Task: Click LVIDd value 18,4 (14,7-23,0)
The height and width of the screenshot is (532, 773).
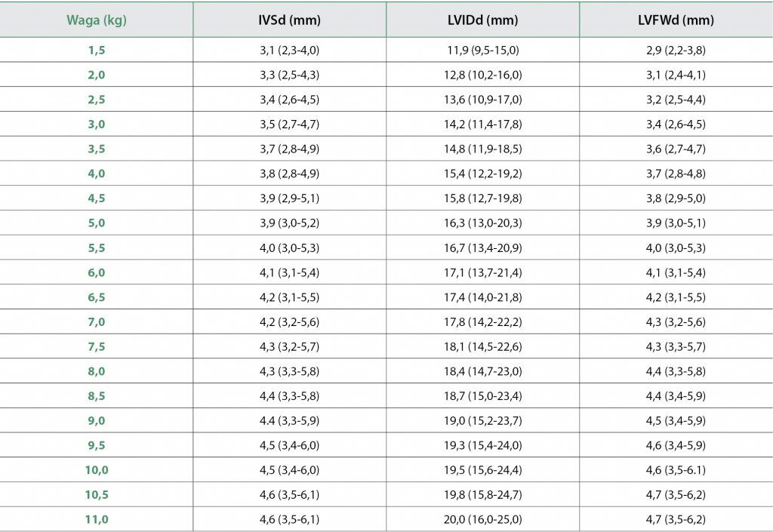Action: point(483,371)
